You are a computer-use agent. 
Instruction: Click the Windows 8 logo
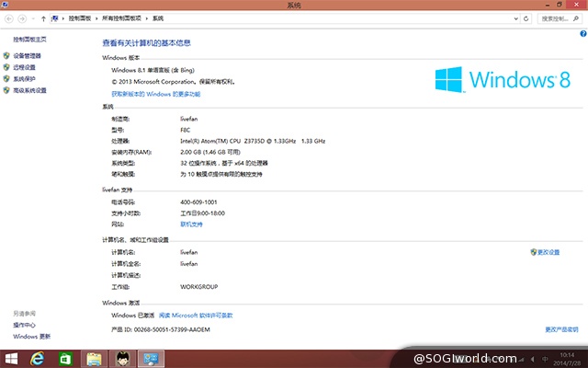tap(503, 79)
